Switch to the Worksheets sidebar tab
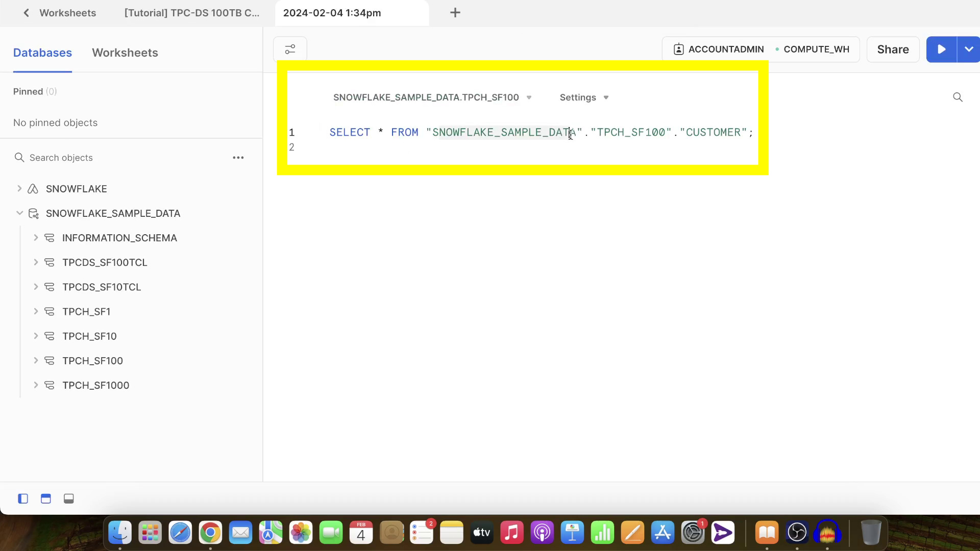980x551 pixels. click(x=125, y=53)
